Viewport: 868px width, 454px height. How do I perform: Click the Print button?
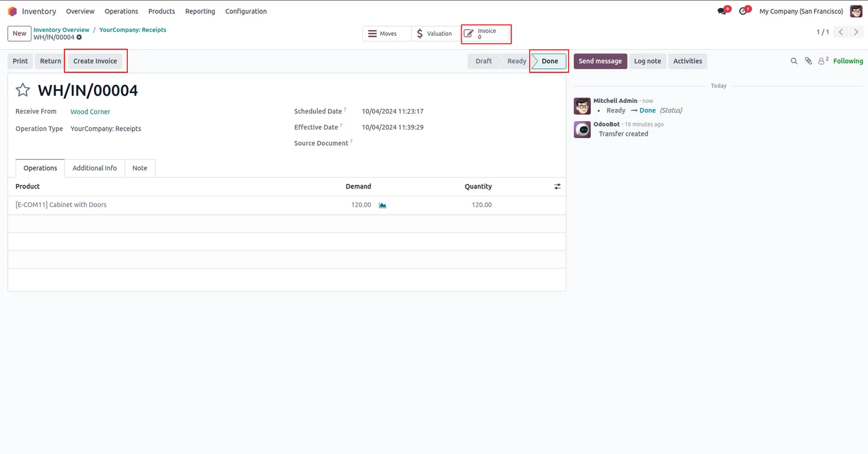[x=20, y=61]
